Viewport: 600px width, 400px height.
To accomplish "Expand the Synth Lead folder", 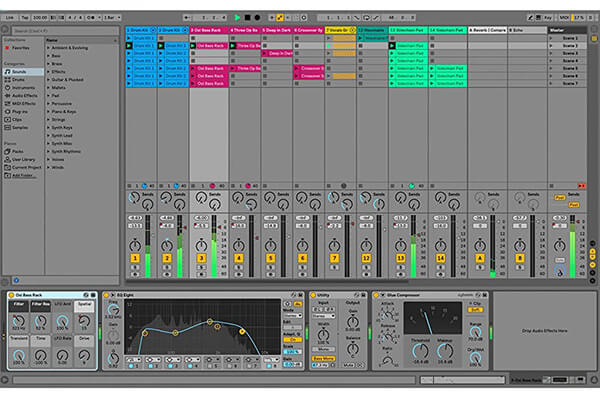I will (x=49, y=136).
